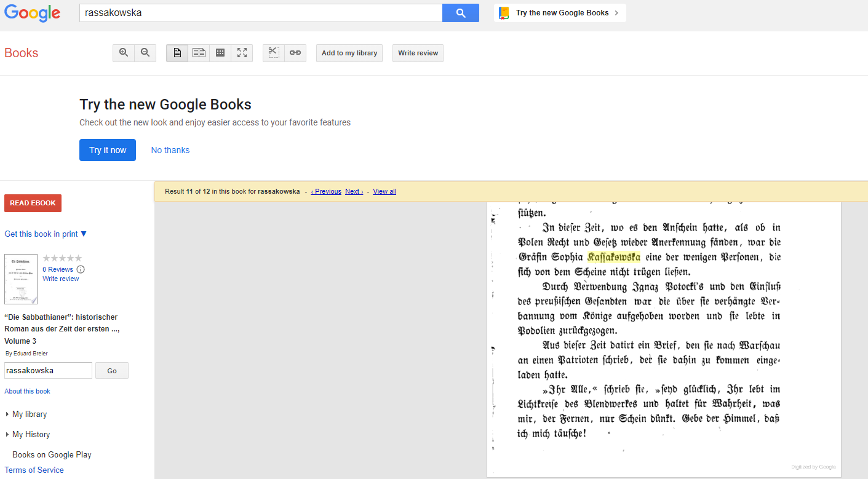Click the 'Try the new Google Books' heading text
Viewport: 868px width, 479px height.
click(165, 105)
